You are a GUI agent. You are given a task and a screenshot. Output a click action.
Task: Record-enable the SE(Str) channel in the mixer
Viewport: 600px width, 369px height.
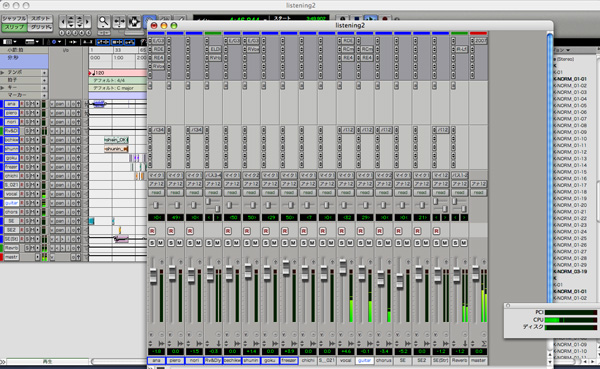point(436,231)
